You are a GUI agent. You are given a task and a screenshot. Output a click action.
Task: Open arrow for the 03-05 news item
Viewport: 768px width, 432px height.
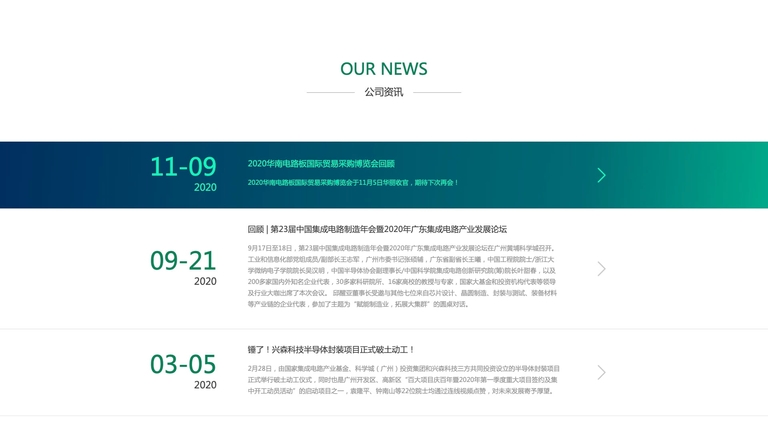tap(601, 373)
